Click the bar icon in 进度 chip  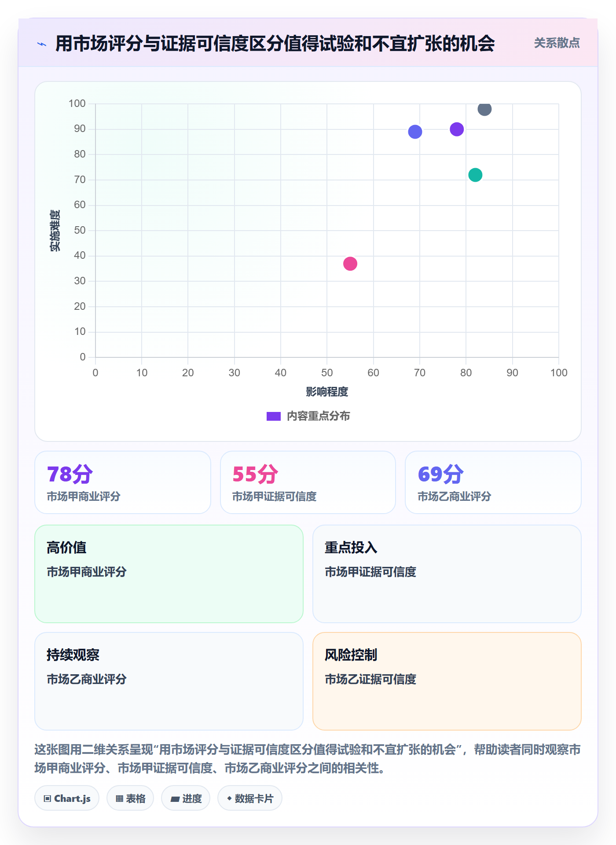coord(175,799)
